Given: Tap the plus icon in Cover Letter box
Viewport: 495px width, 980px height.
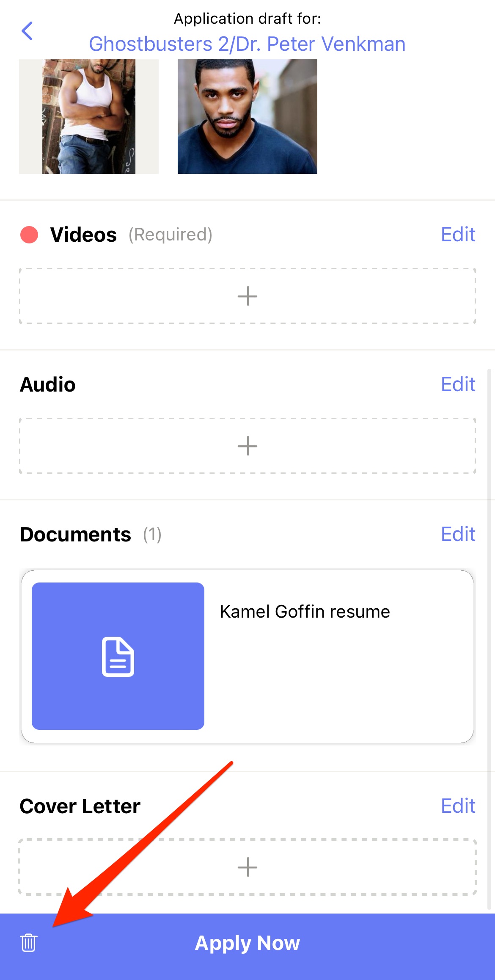Looking at the screenshot, I should click(247, 867).
